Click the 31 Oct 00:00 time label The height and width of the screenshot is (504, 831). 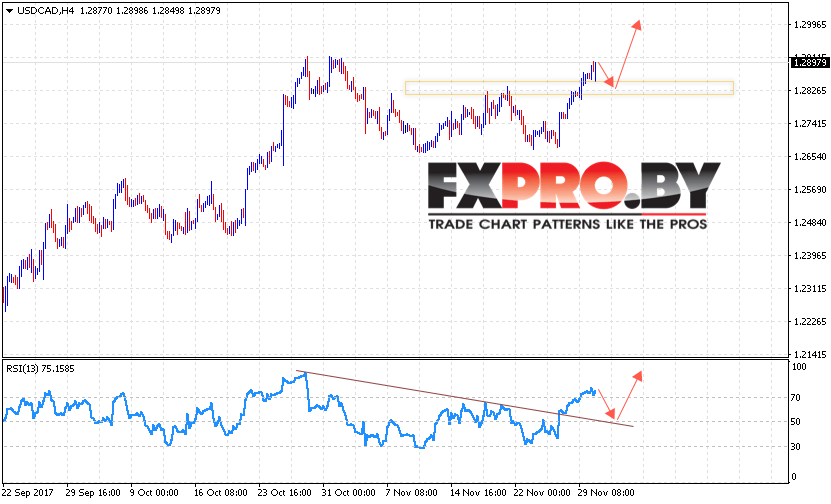click(x=348, y=493)
